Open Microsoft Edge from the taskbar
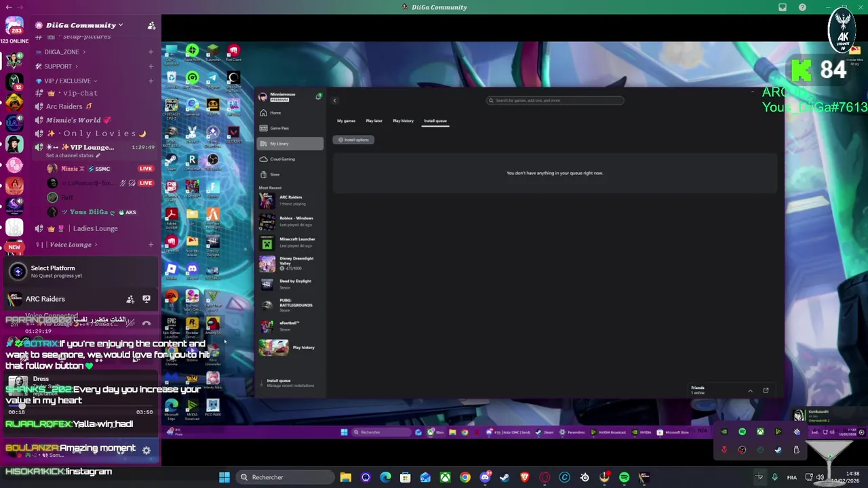The image size is (868, 488). click(x=385, y=477)
